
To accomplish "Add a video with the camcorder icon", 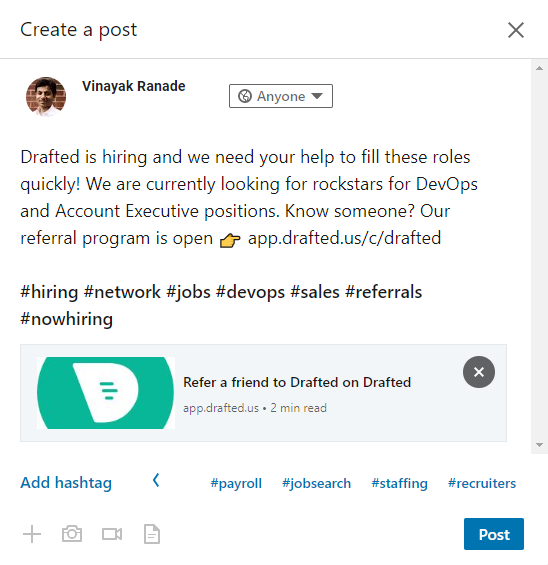I will pos(112,534).
